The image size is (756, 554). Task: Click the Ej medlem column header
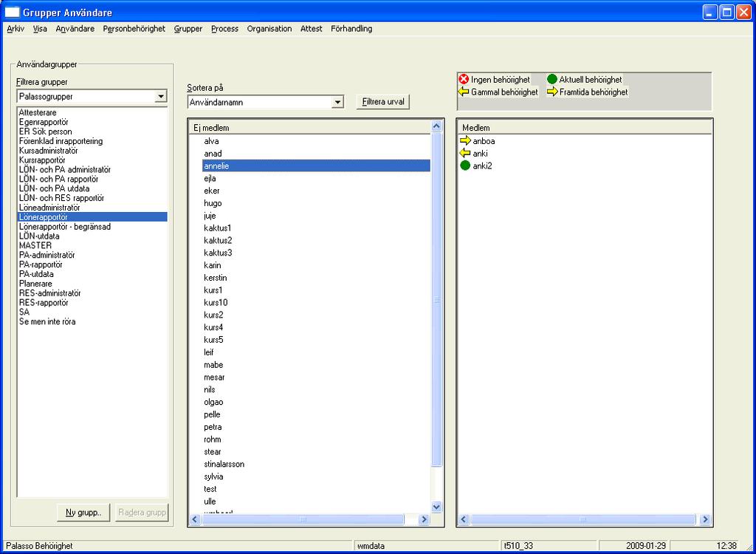pos(309,127)
